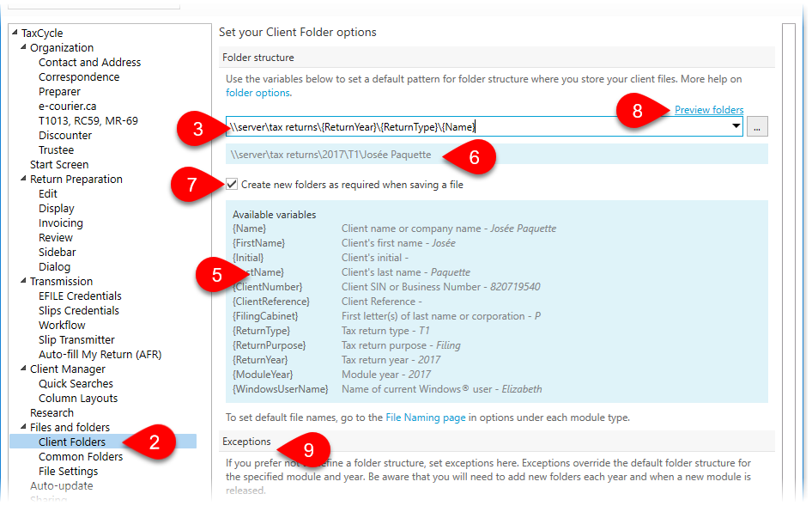
Task: Select the Files and folders node label
Action: 70,427
